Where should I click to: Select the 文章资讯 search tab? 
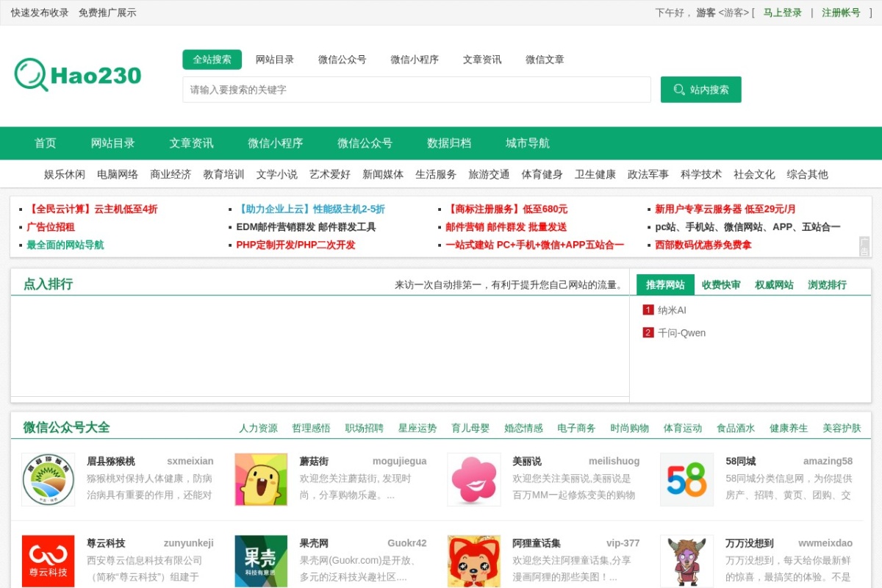[x=482, y=60]
